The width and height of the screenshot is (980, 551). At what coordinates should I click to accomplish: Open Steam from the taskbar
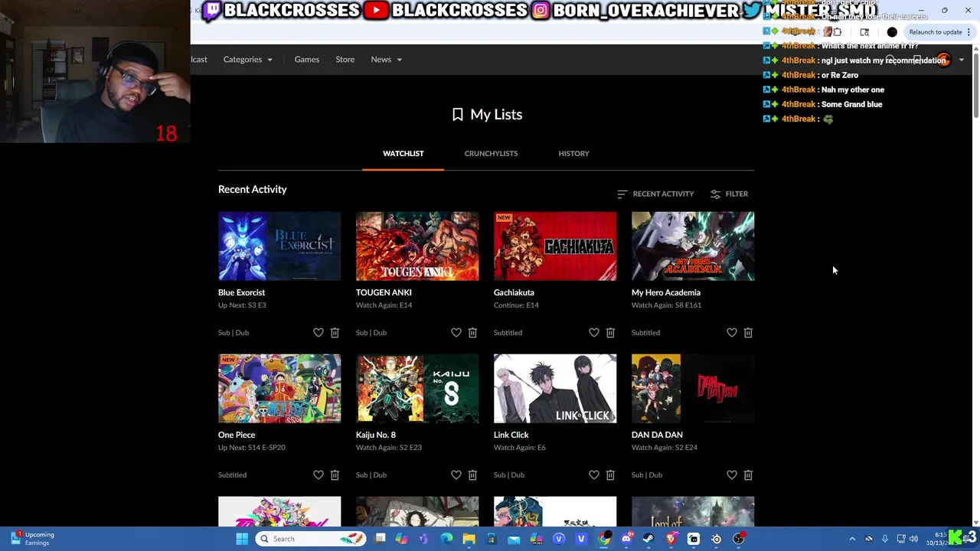click(648, 539)
